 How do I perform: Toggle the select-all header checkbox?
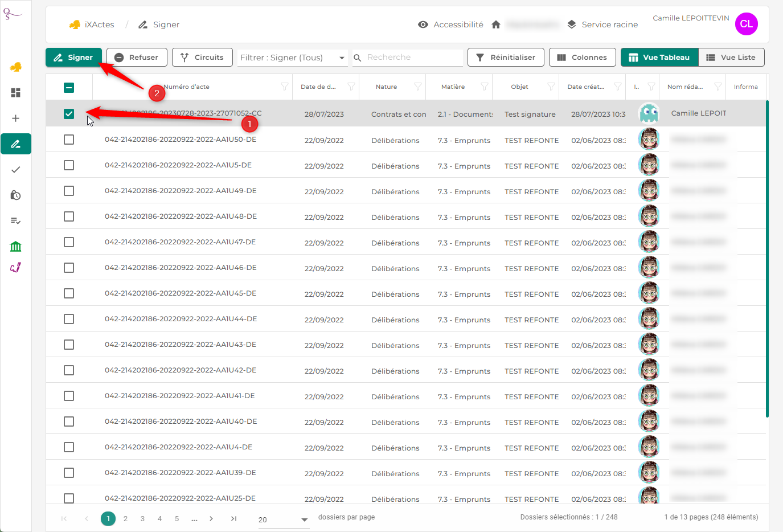pos(69,88)
